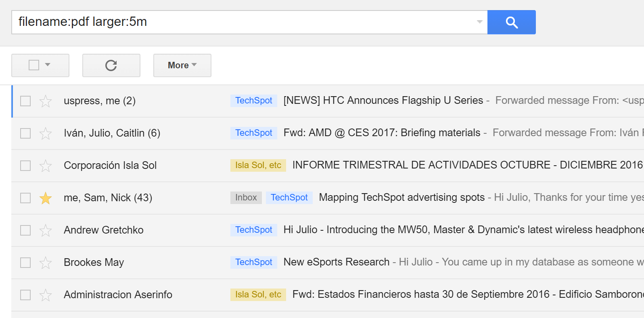Open the AMD @ CES 2017 Briefing materials email
The height and width of the screenshot is (318, 644).
point(382,133)
